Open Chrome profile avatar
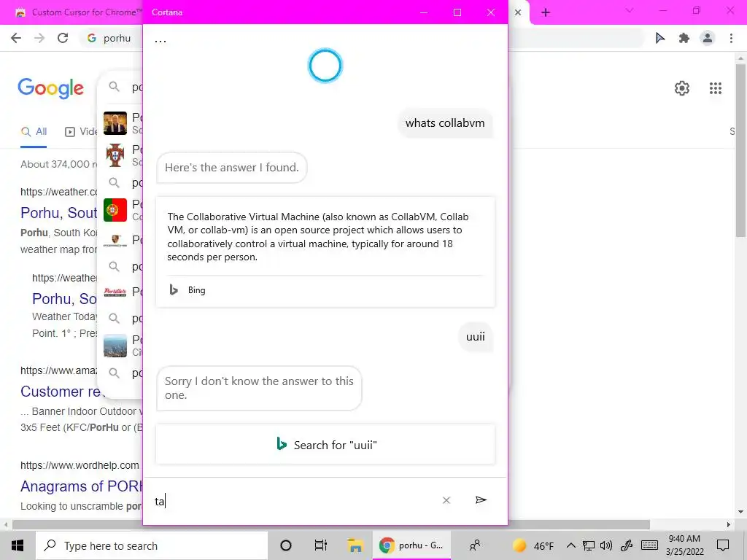This screenshot has height=560, width=747. 708,38
